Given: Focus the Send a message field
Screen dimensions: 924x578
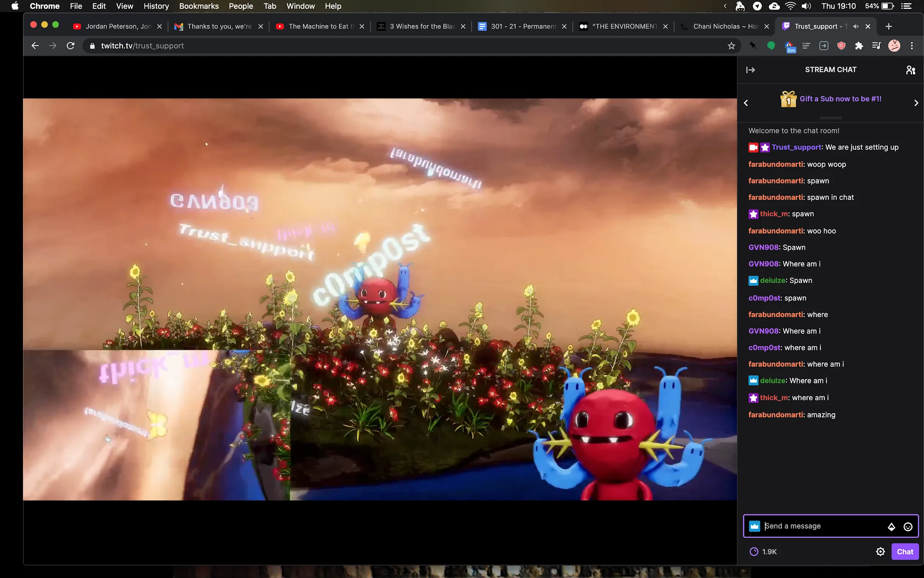Looking at the screenshot, I should pyautogui.click(x=831, y=526).
